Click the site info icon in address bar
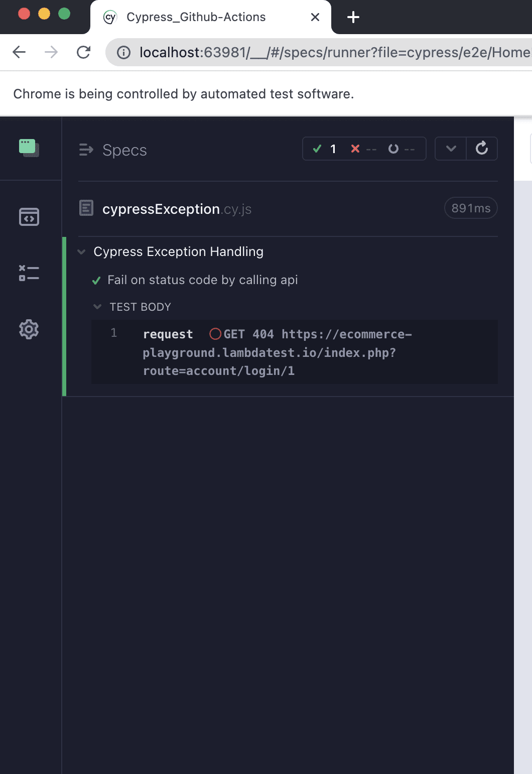The height and width of the screenshot is (774, 532). pyautogui.click(x=123, y=52)
